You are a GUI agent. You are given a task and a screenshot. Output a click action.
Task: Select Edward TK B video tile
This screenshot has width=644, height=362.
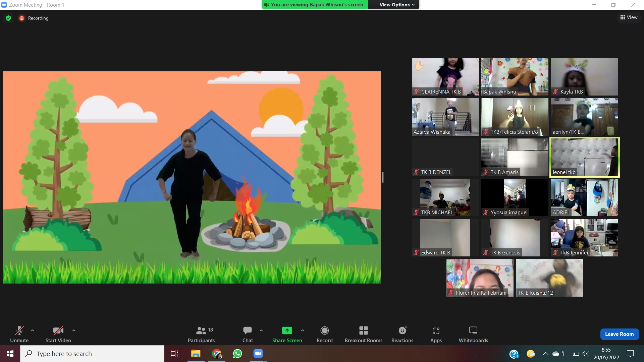pyautogui.click(x=445, y=238)
